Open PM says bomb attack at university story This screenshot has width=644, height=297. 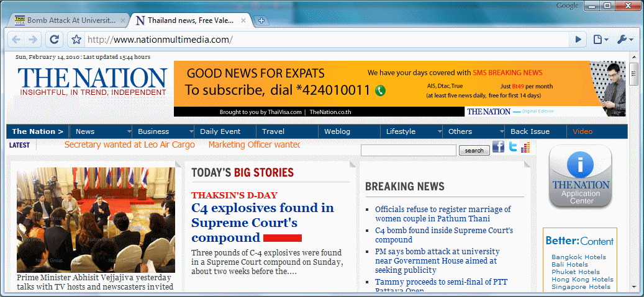(437, 260)
